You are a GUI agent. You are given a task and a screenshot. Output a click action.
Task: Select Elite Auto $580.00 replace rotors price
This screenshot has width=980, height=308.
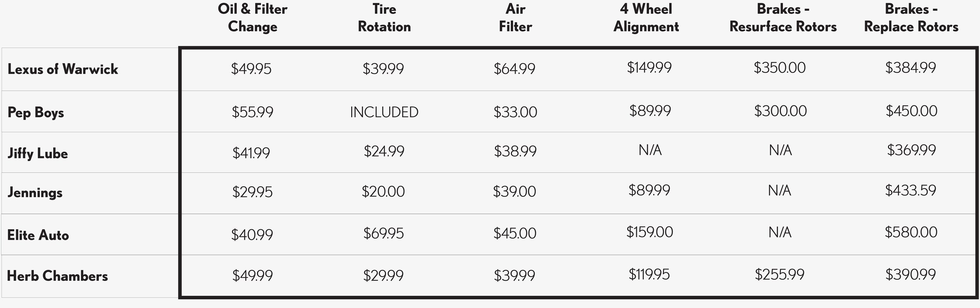[x=911, y=232]
